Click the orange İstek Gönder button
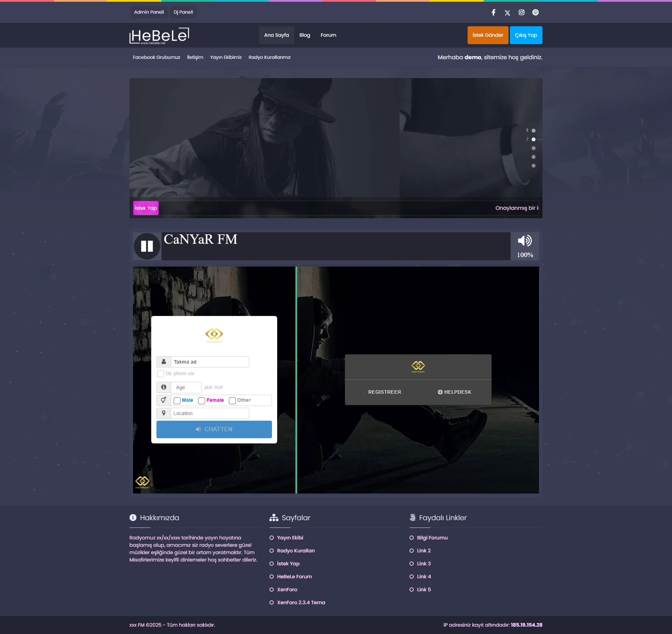Viewport: 672px width, 634px height. coord(488,35)
